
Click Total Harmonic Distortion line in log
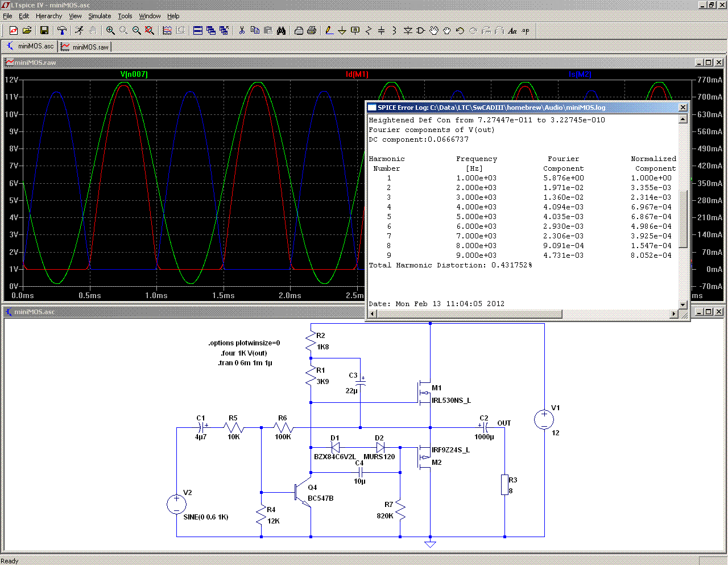point(450,265)
